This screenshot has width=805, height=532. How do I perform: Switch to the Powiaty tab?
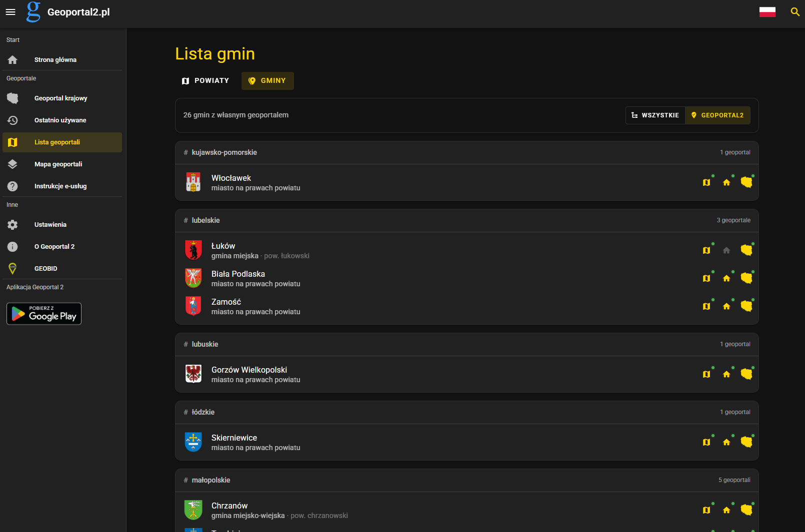(x=205, y=81)
